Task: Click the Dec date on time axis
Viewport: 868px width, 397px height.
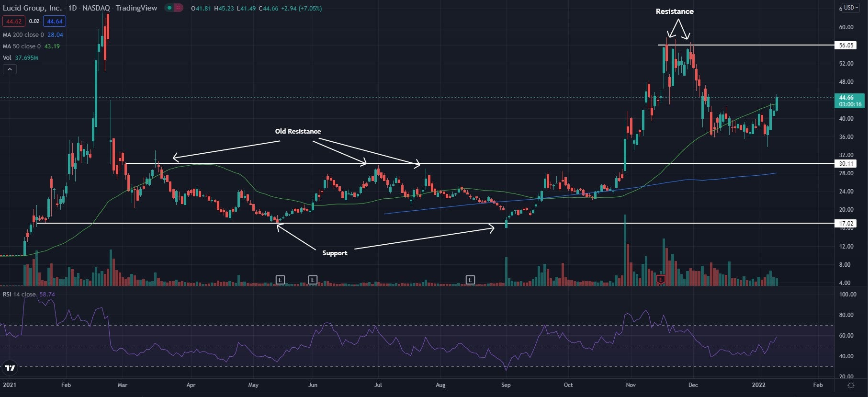Action: [693, 385]
